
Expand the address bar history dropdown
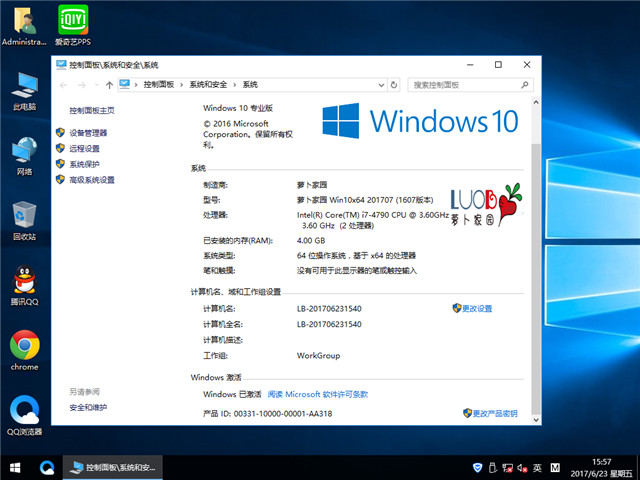click(381, 85)
